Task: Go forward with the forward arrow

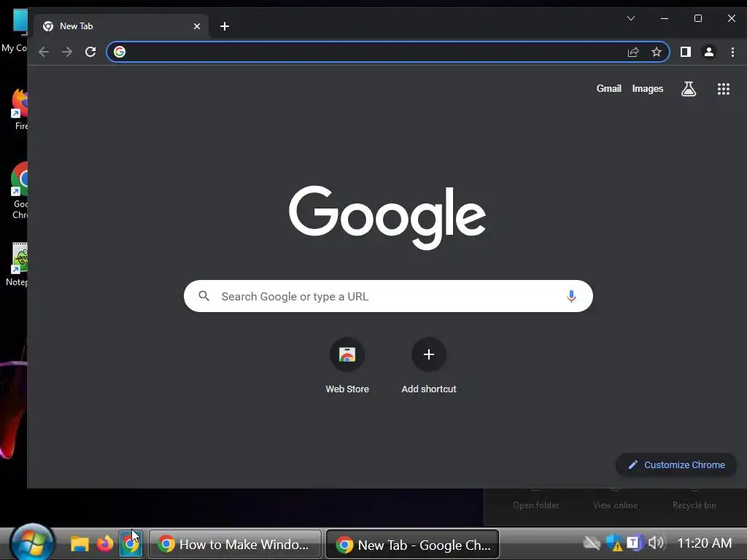Action: (x=67, y=52)
